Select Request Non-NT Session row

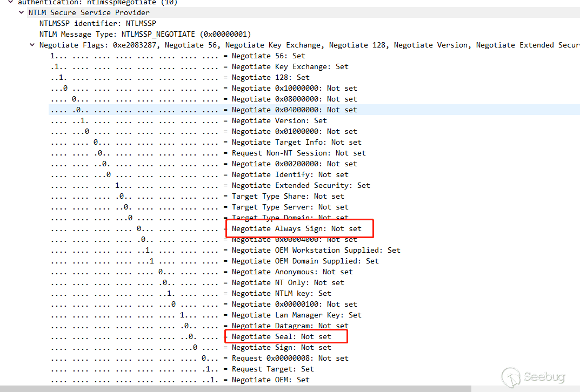click(x=208, y=153)
